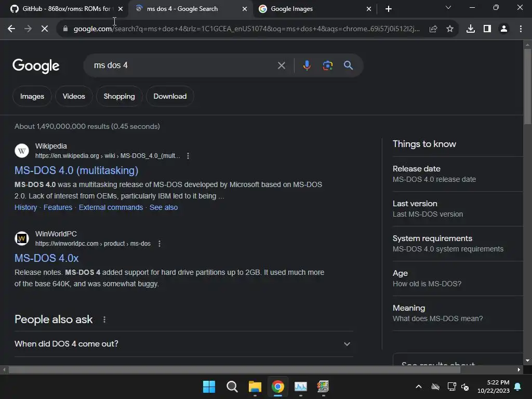Screen dimensions: 532x399
Task: Open the taskbar clock and date
Action: coord(494,387)
